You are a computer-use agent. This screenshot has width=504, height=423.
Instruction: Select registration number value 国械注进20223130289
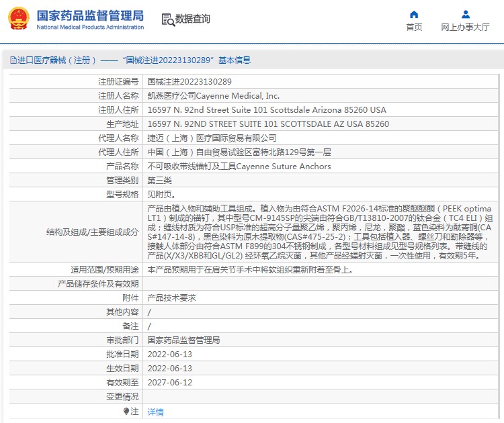pos(190,82)
